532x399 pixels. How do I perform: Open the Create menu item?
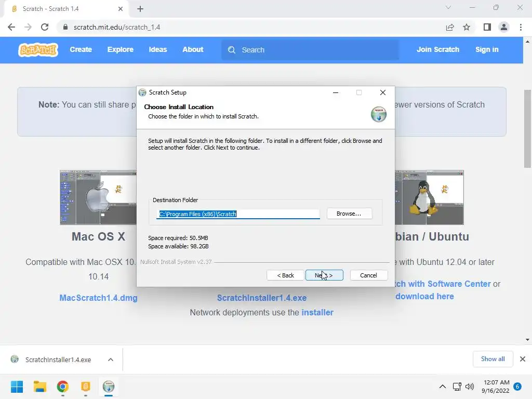(x=81, y=49)
